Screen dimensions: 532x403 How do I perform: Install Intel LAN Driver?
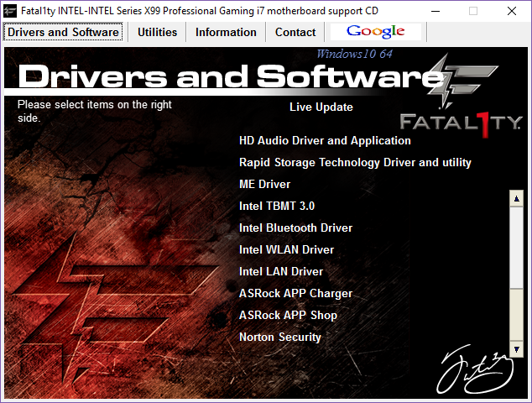281,272
